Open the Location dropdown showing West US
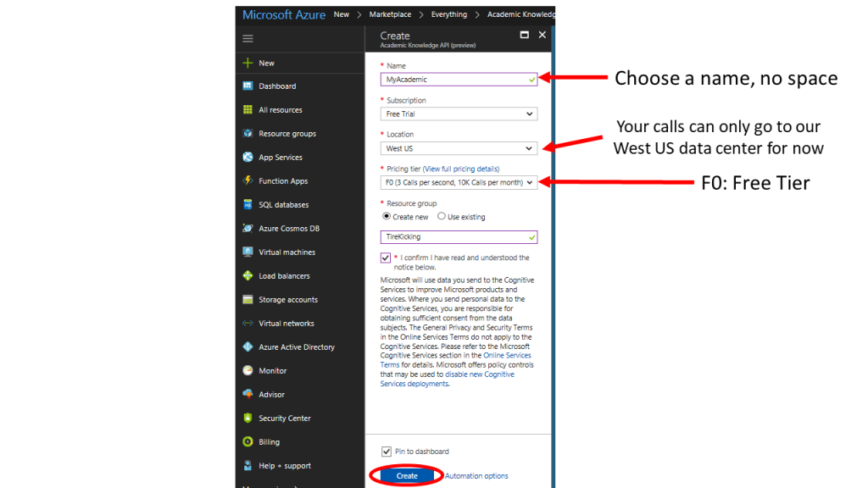 pos(459,147)
